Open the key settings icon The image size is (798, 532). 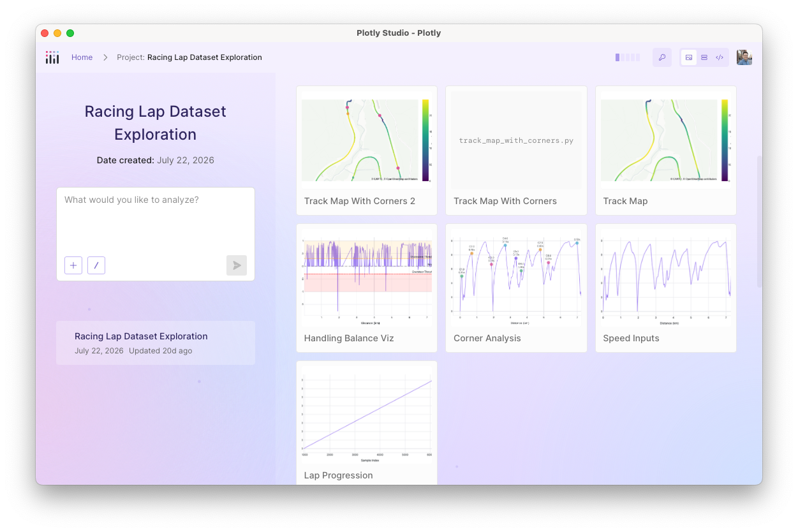[x=662, y=57]
